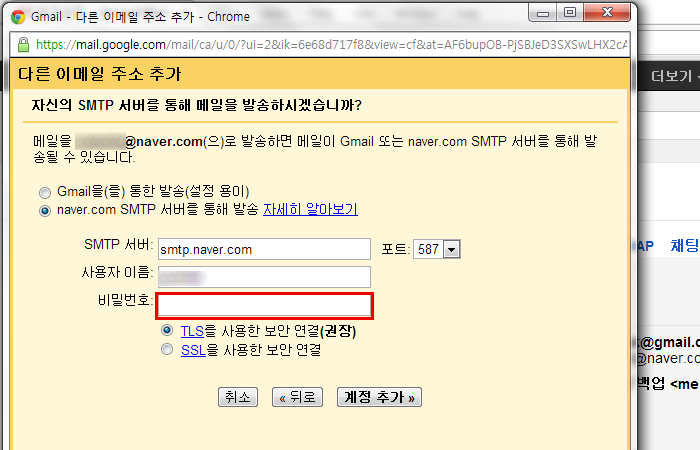The height and width of the screenshot is (450, 700).
Task: Focus the SMTP 서버 input field
Action: pos(264,249)
